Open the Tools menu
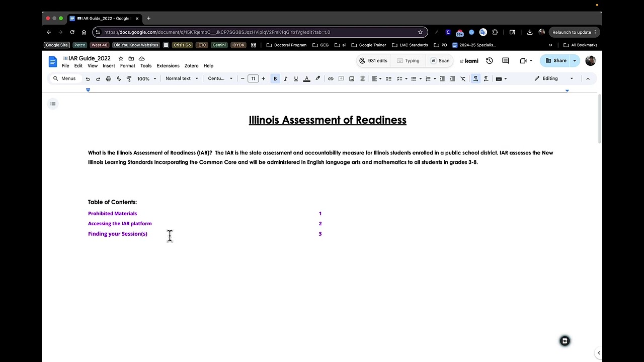Screen dimensions: 644x362 pyautogui.click(x=146, y=66)
